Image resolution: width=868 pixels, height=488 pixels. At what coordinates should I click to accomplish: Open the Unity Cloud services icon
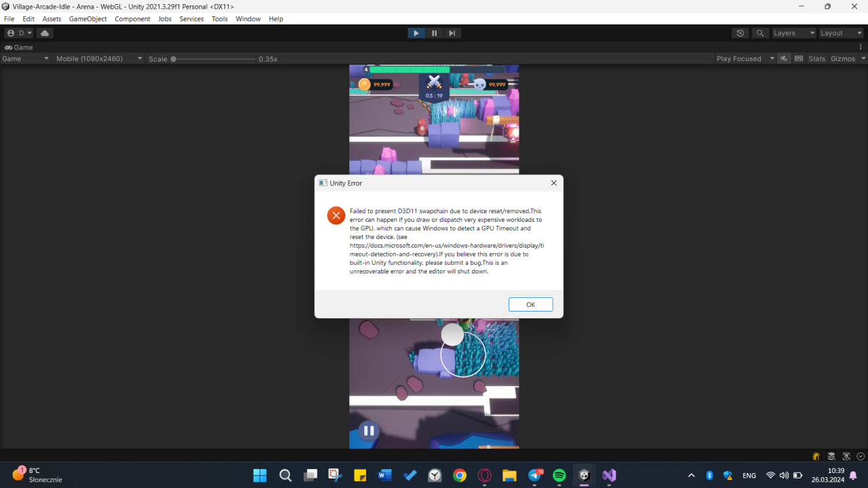coord(45,33)
